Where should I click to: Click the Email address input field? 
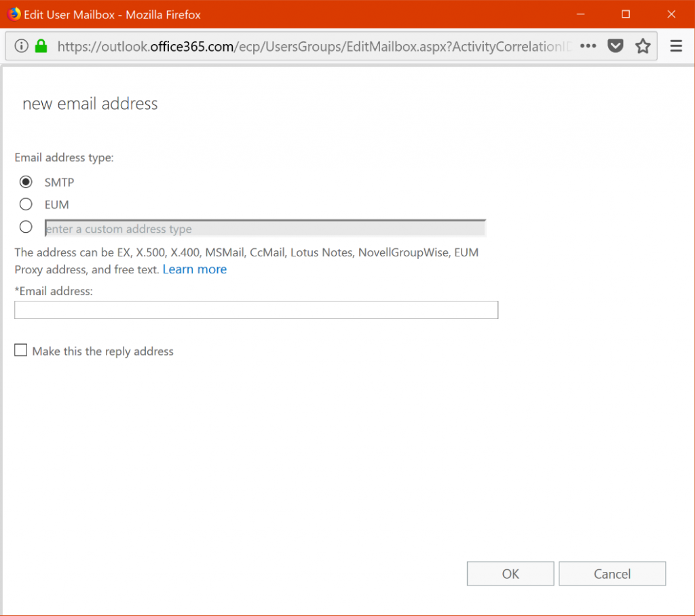pos(256,310)
